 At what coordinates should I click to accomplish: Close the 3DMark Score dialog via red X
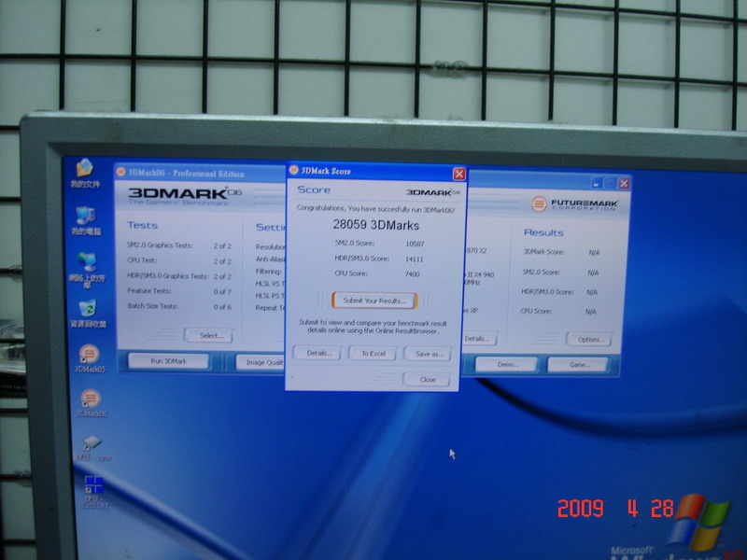pyautogui.click(x=458, y=174)
